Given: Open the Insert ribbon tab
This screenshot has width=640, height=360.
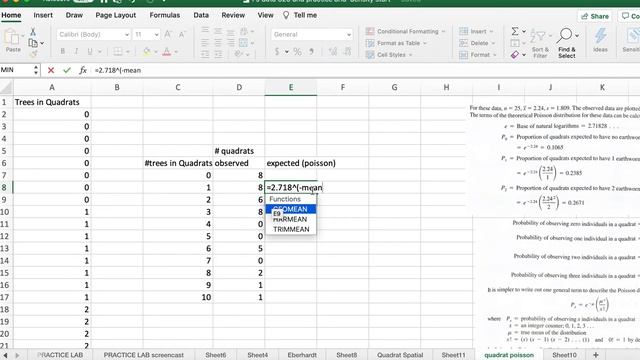Looking at the screenshot, I should 43,15.
